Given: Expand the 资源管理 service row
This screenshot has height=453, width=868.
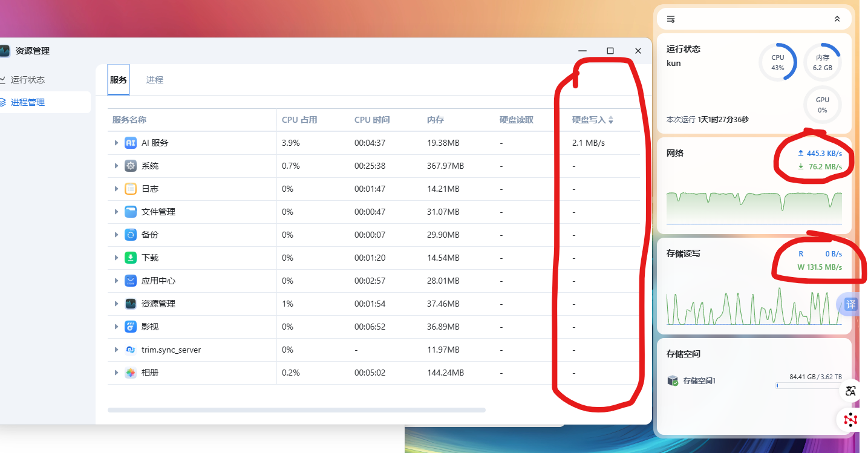Looking at the screenshot, I should pos(116,304).
